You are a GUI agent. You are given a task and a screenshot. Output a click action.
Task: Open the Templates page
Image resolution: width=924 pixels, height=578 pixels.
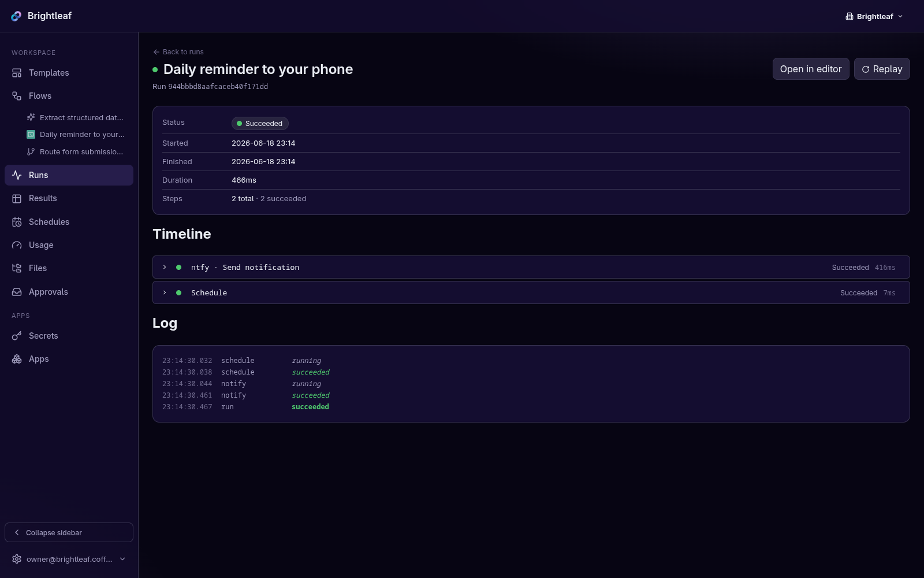69,73
